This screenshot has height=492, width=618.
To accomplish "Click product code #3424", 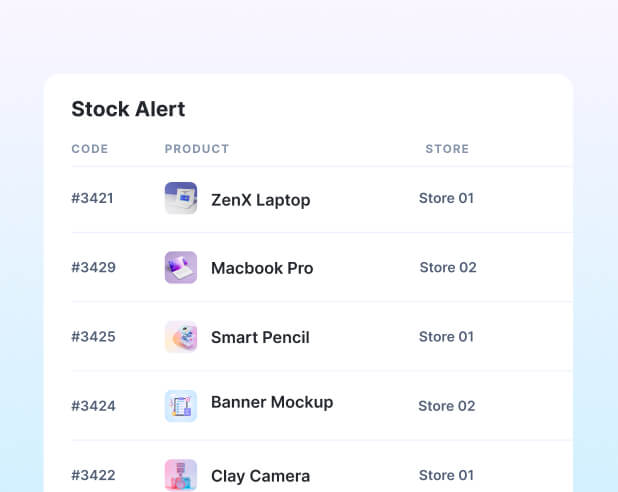I will pyautogui.click(x=93, y=406).
